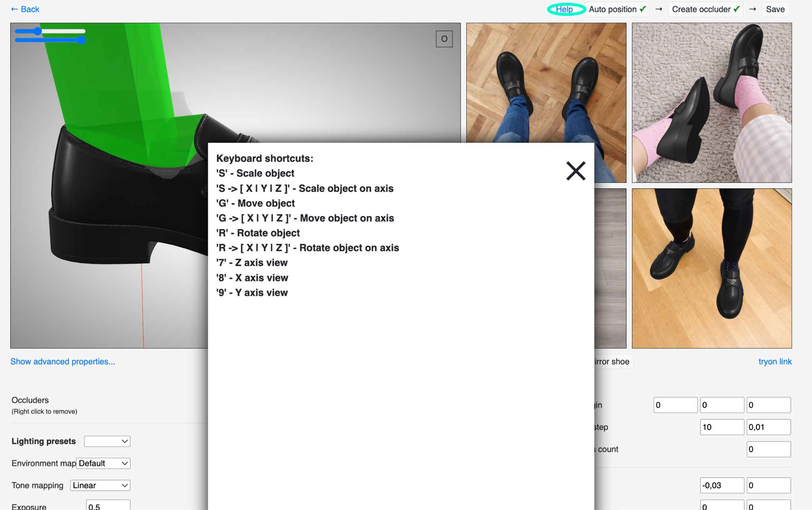Adjust the top blue slider in the viewport
This screenshot has height=510, width=812.
[38, 31]
